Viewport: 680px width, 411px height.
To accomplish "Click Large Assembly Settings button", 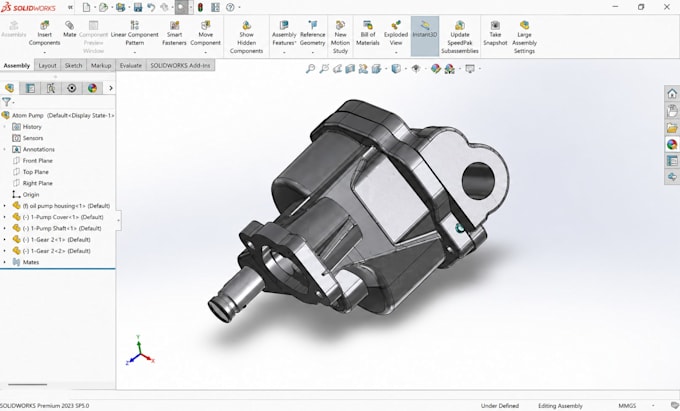I will (x=524, y=38).
